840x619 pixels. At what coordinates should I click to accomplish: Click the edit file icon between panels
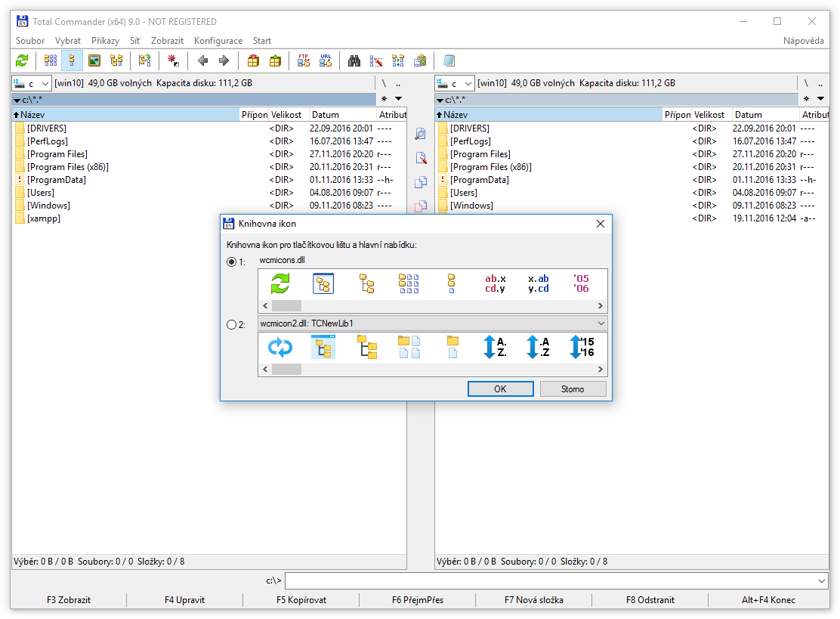point(421,158)
